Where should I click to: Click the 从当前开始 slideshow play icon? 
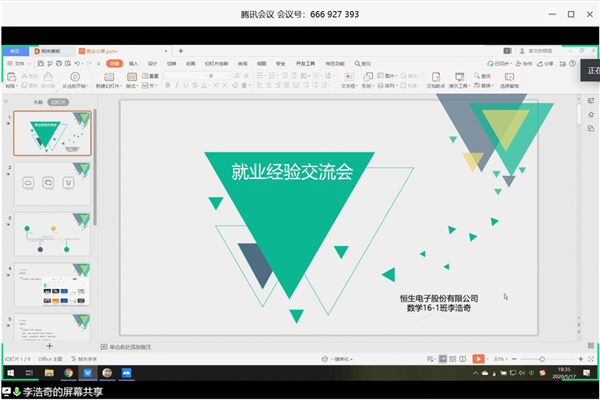[x=76, y=75]
